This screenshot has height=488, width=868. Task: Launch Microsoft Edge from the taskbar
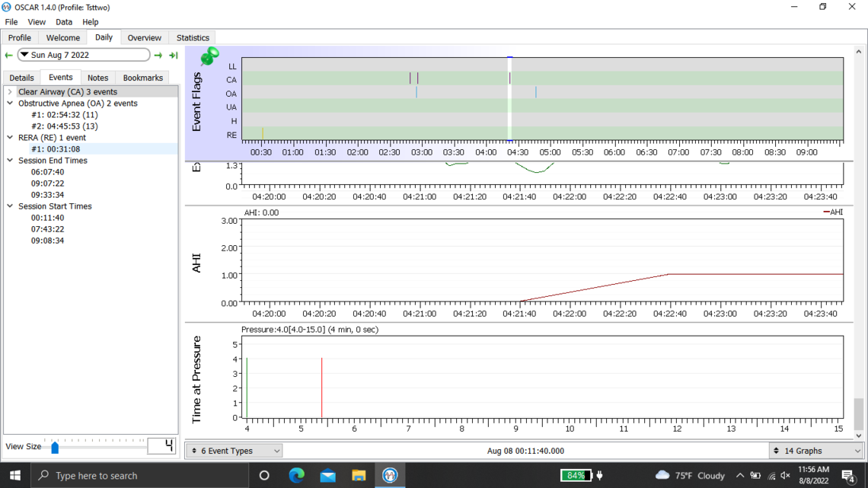tap(296, 475)
